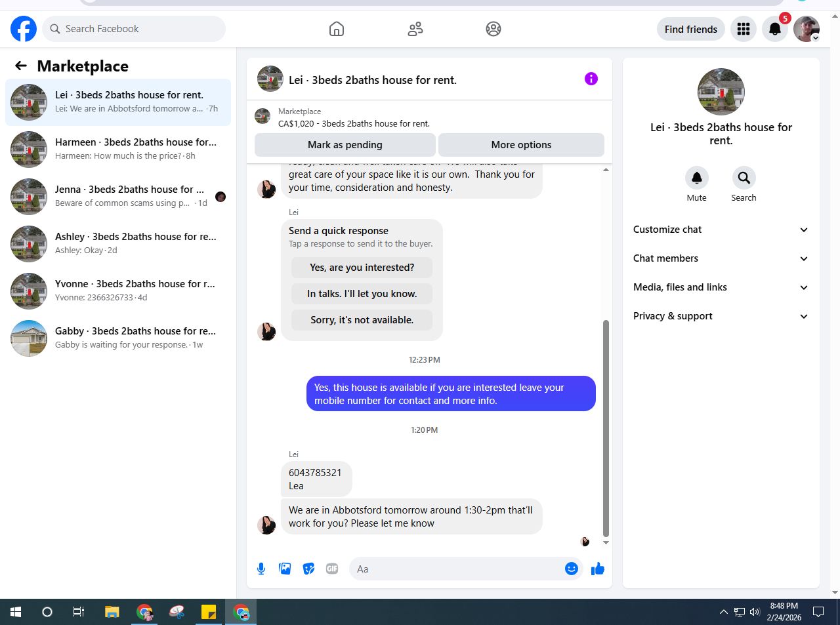Expand Customize chat section
This screenshot has width=840, height=625.
[x=721, y=230]
